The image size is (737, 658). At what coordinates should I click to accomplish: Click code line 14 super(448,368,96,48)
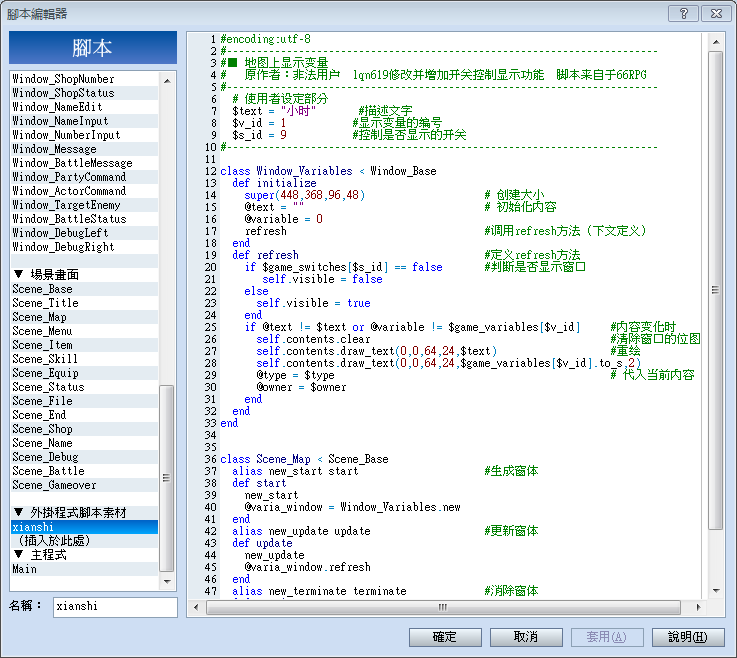coord(305,195)
